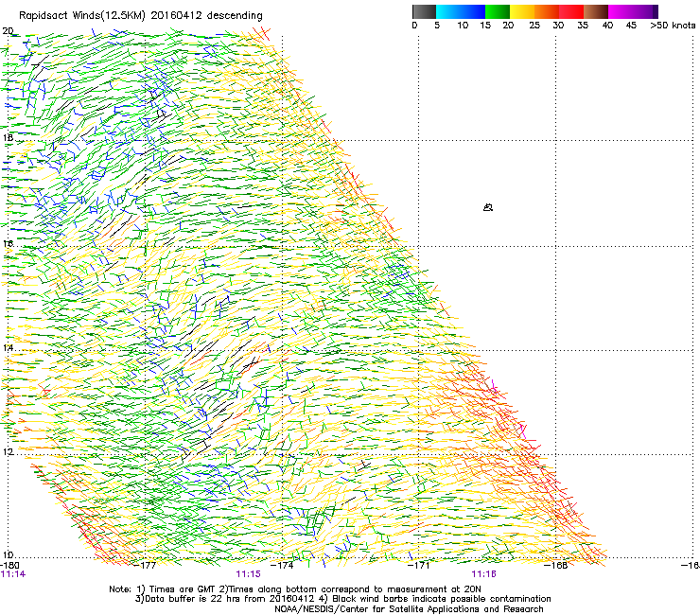Click the legend label "25"
The height and width of the screenshot is (615, 700).
coord(534,26)
